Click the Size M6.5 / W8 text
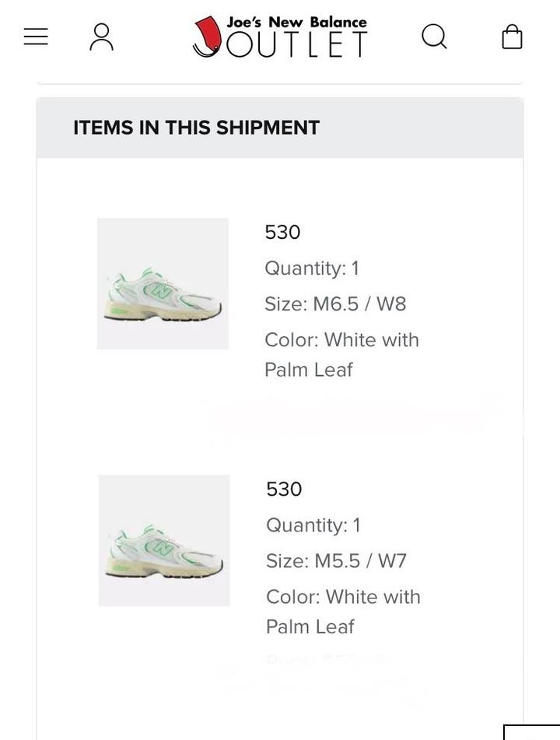The height and width of the screenshot is (740, 560). coord(335,303)
